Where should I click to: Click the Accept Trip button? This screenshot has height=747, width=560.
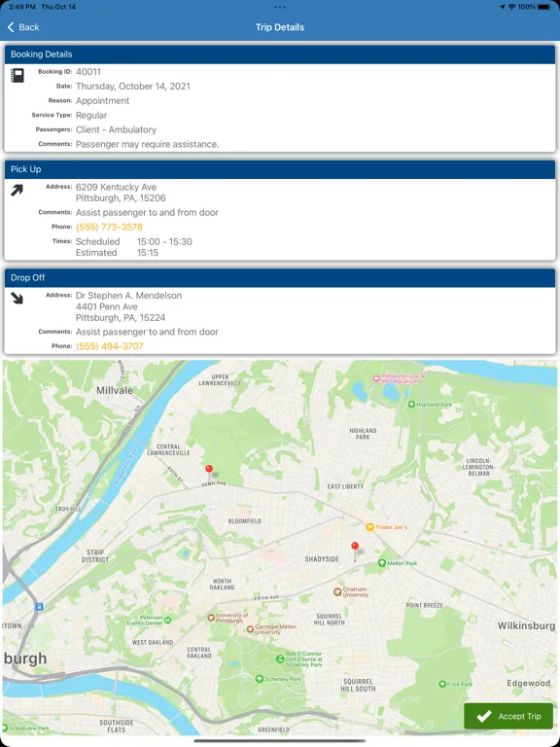click(508, 716)
